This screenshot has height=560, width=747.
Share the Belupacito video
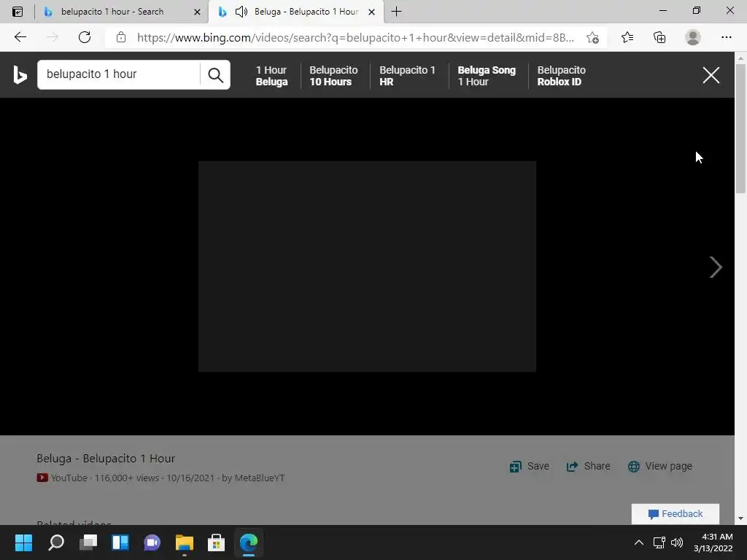[x=588, y=466]
